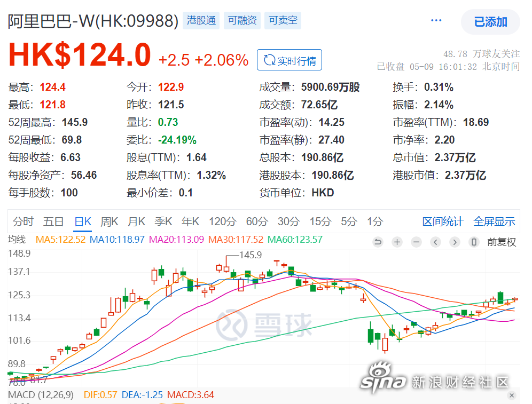Click the 52周最高 value 145.9
Viewport: 532px width, 404px height.
click(x=75, y=122)
